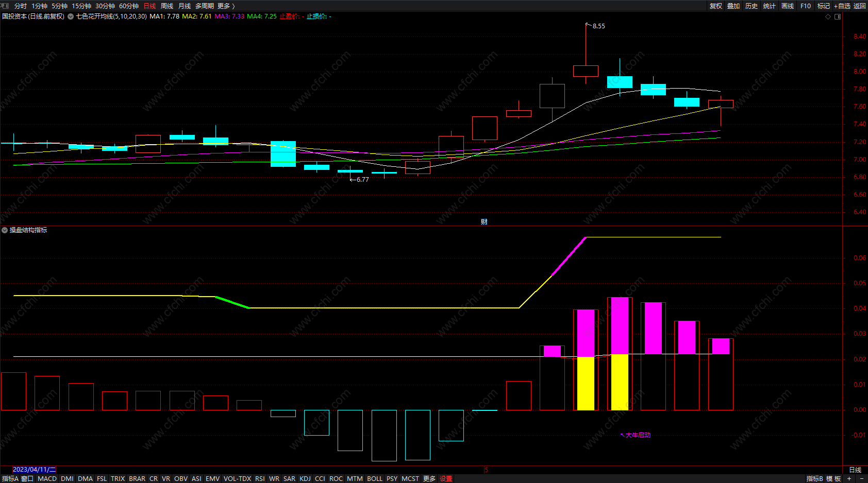The width and height of the screenshot is (868, 483).
Task: Switch to 5分钟 period
Action: tap(59, 6)
